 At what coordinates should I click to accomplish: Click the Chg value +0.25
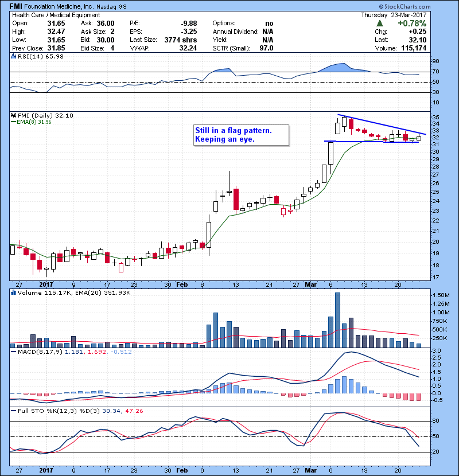click(x=418, y=32)
